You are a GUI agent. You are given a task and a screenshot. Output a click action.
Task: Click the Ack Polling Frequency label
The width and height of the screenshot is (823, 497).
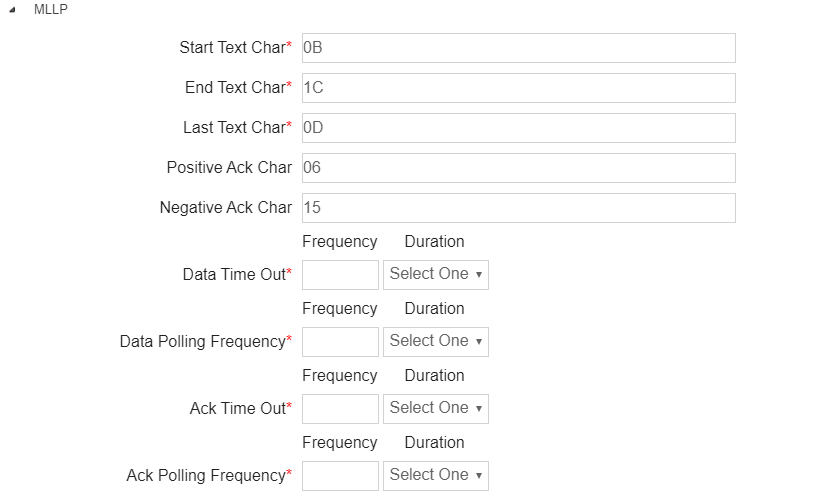[206, 476]
